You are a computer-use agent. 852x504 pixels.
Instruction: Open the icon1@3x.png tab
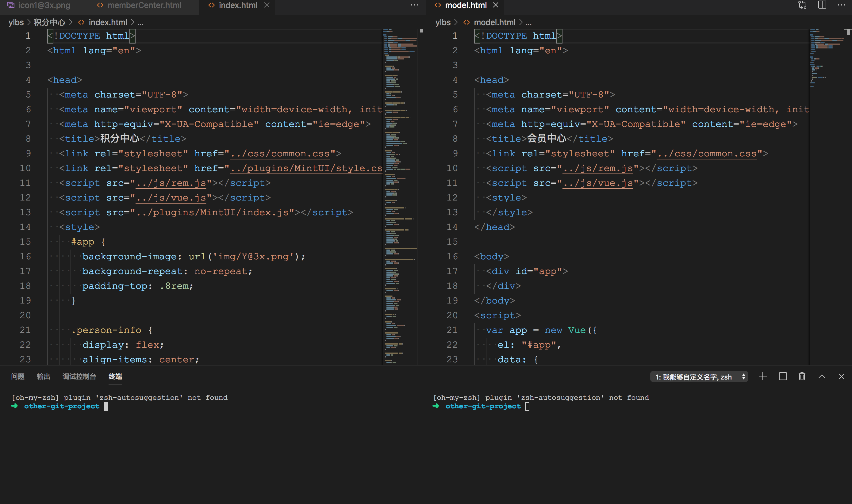pyautogui.click(x=44, y=5)
